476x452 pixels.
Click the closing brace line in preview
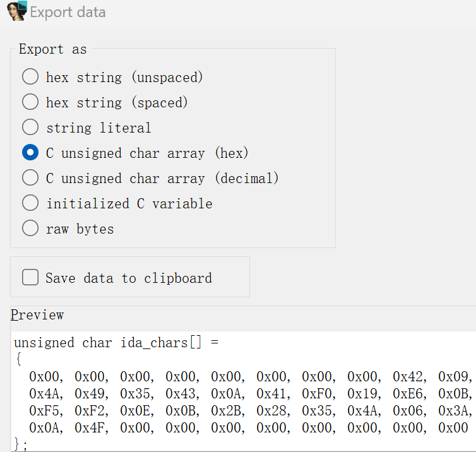pos(20,444)
